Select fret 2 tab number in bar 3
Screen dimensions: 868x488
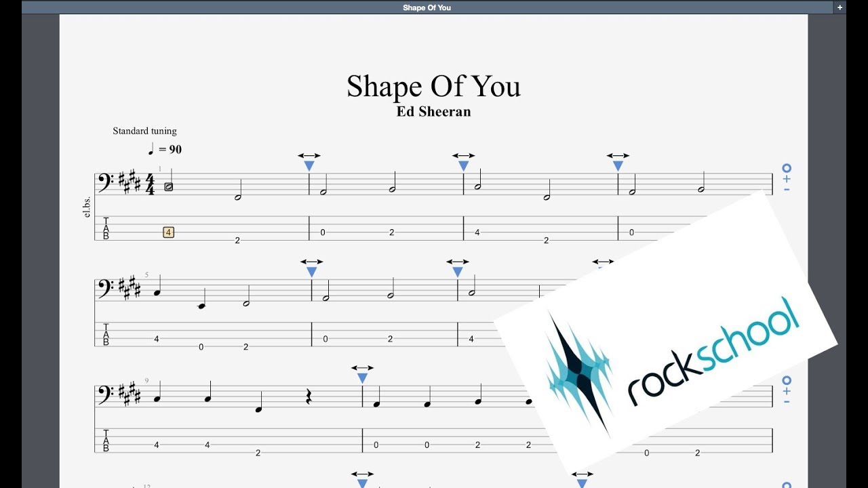pos(546,241)
